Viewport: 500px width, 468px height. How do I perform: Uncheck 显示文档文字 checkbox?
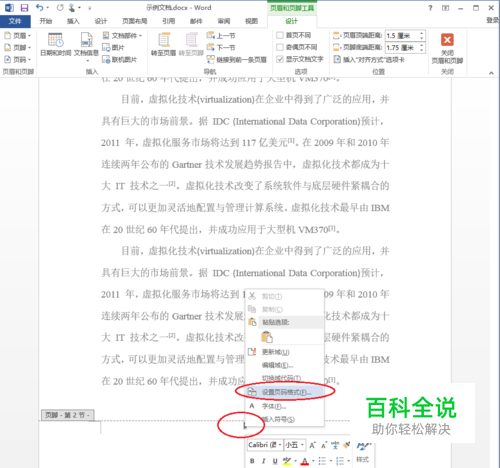(x=280, y=59)
